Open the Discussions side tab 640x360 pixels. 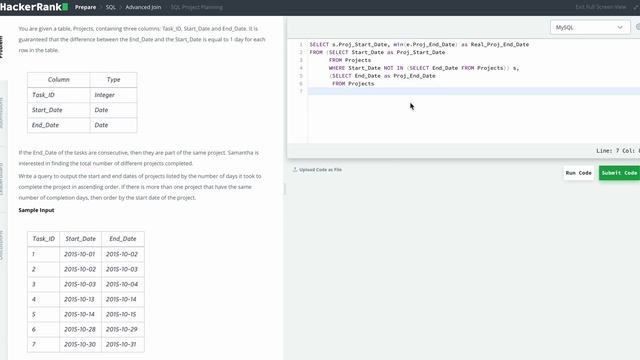click(2, 245)
